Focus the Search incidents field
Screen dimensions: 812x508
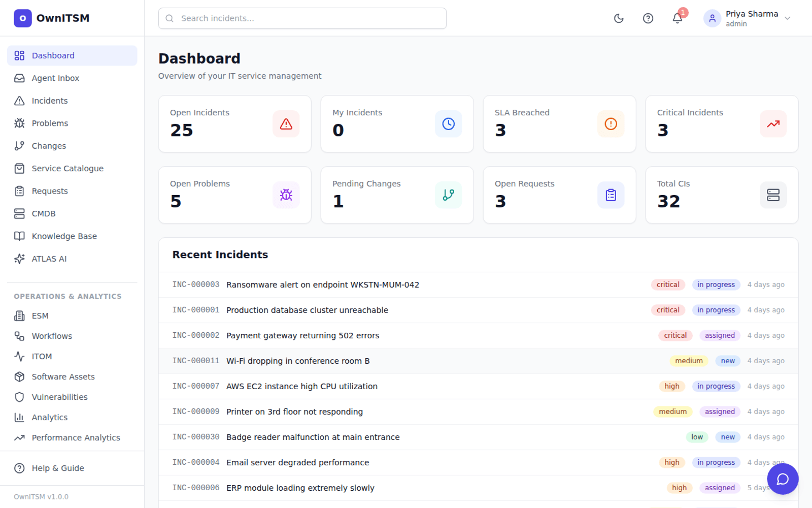tap(302, 18)
